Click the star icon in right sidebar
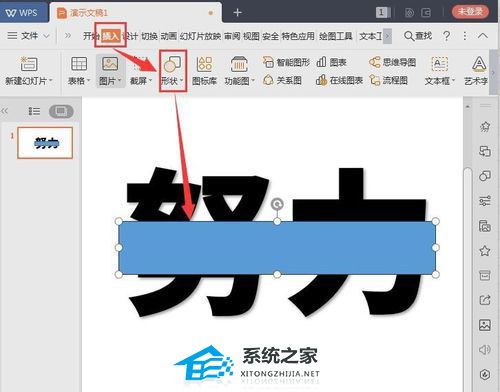 485,250
